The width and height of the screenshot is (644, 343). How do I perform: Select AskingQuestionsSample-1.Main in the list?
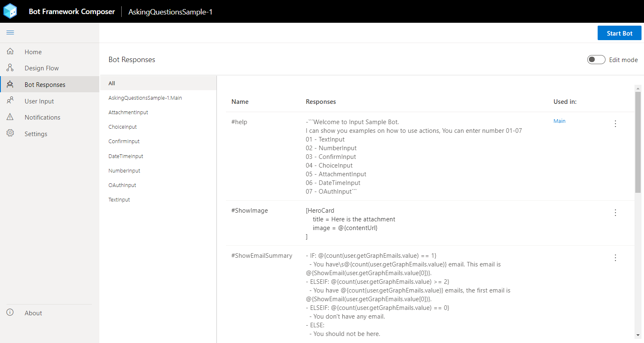click(x=159, y=98)
